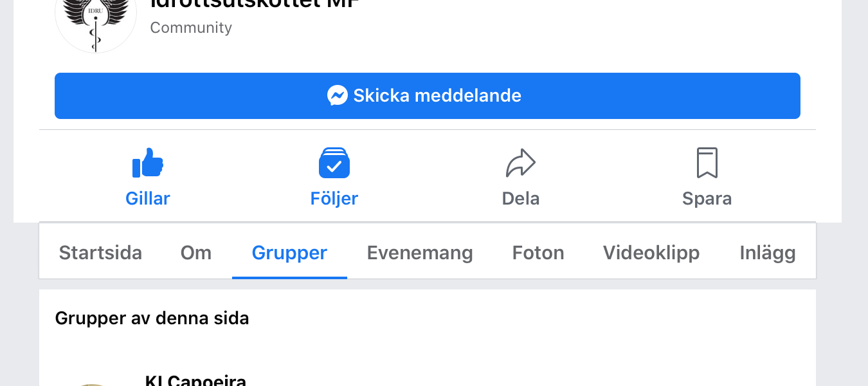Image resolution: width=868 pixels, height=386 pixels.
Task: Switch to the Inlägg tab
Action: pos(768,253)
